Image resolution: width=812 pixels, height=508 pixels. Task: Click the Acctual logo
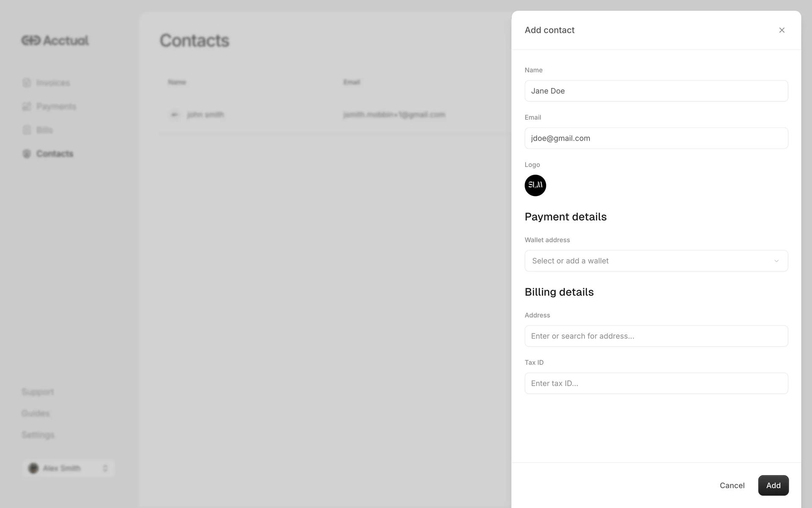pyautogui.click(x=55, y=40)
